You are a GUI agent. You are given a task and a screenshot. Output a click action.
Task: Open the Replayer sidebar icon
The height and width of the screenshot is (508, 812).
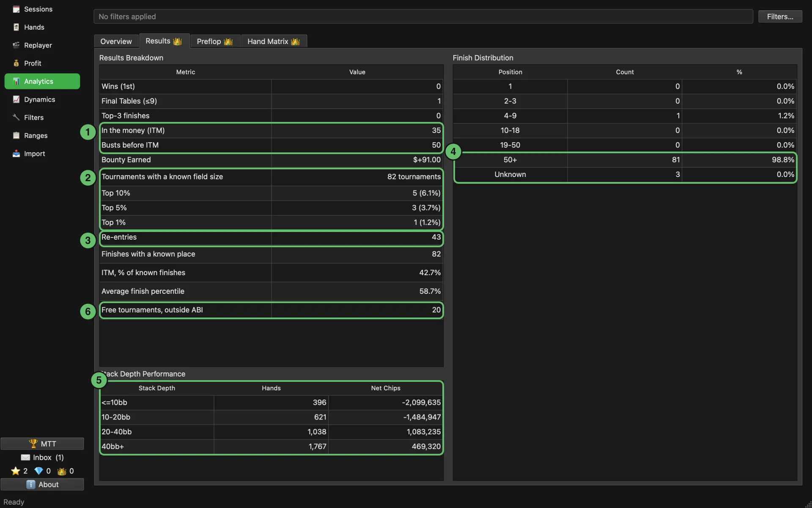click(x=16, y=45)
